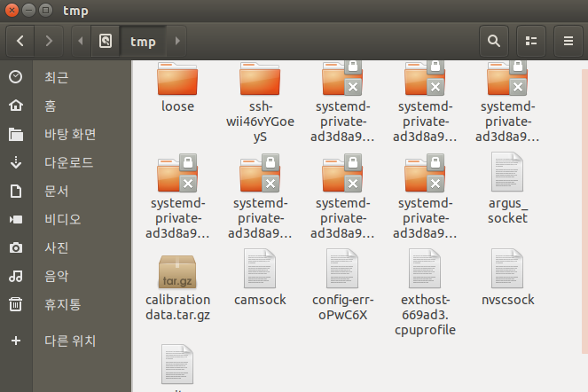The image size is (588, 392).
Task: Select the calibrationdata.tar.gz archive icon
Action: pos(177,272)
